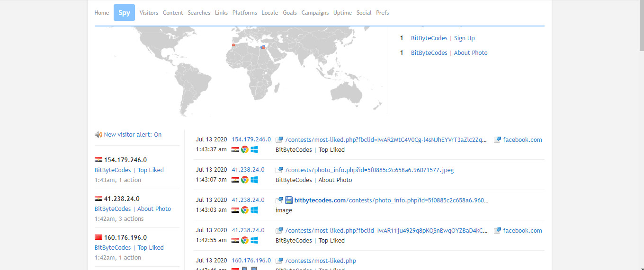Click the Windows icon in the 1:43:07 am row
This screenshot has height=270, width=644.
[x=254, y=180]
